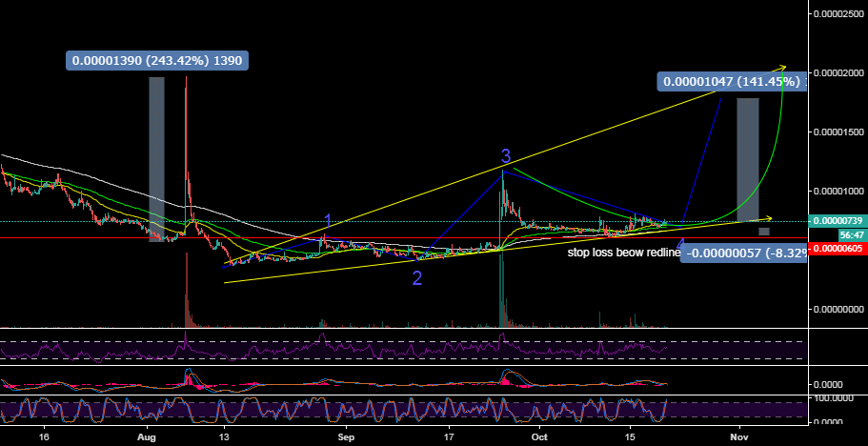This screenshot has height=446, width=868.
Task: Click the 'Sep' date axis label
Action: click(346, 436)
